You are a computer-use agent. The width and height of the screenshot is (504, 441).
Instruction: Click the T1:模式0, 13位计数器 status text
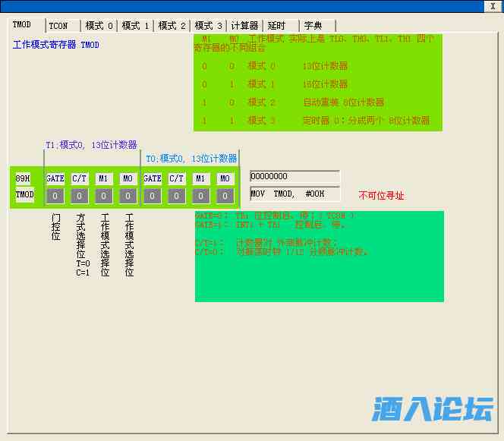[x=91, y=145]
